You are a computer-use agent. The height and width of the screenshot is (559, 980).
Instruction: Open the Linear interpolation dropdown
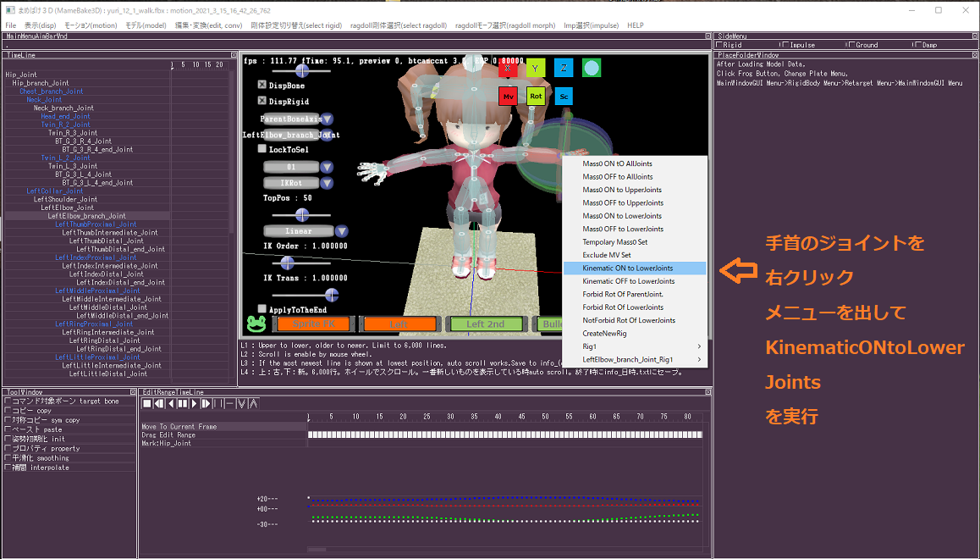[x=342, y=231]
